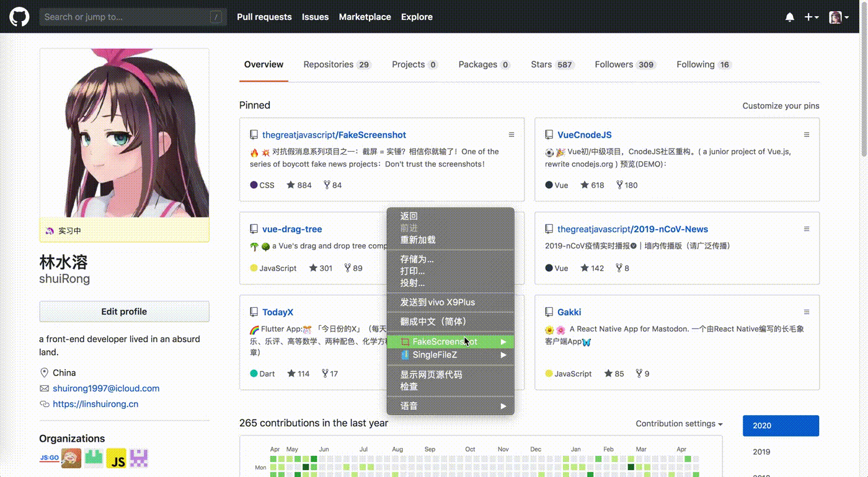Open the Stars tab
Viewport: 868px width, 477px height.
(551, 64)
